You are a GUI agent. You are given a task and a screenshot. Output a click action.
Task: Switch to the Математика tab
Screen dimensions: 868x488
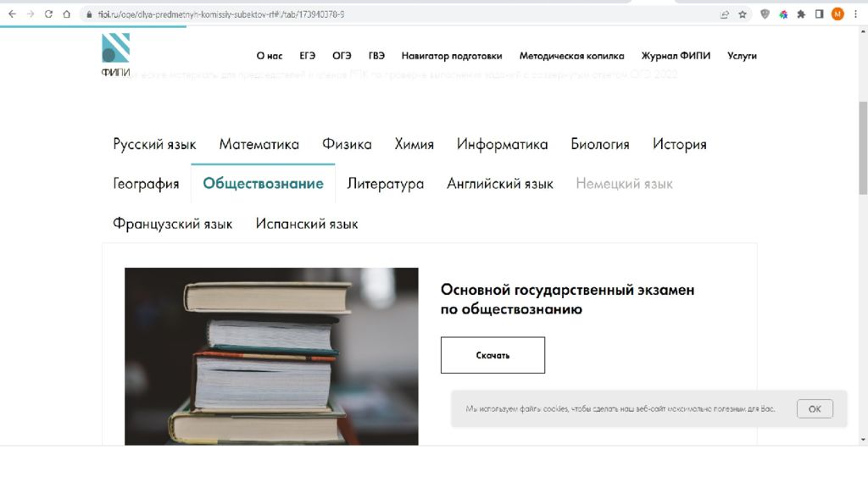click(259, 144)
